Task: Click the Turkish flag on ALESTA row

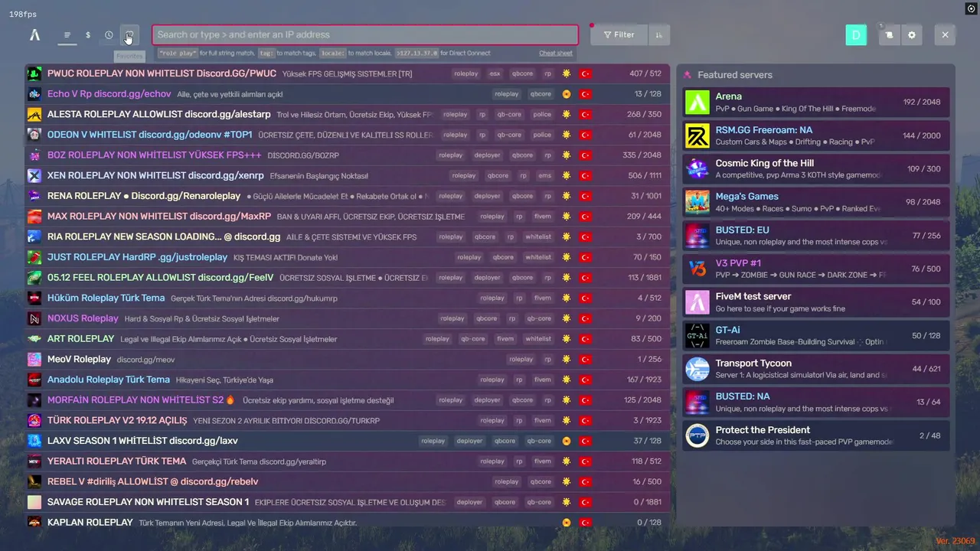Action: coord(586,115)
